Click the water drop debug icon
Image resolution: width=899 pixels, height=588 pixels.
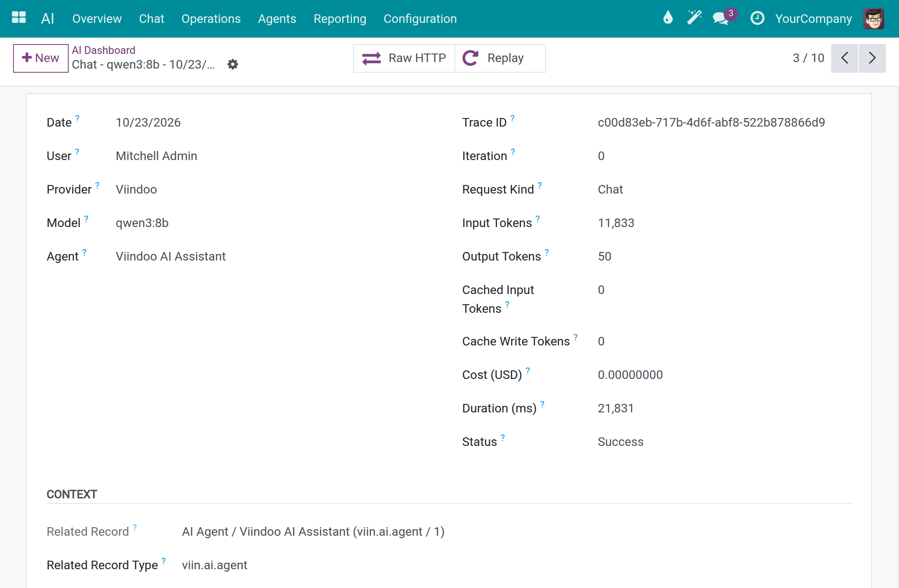[x=668, y=18]
